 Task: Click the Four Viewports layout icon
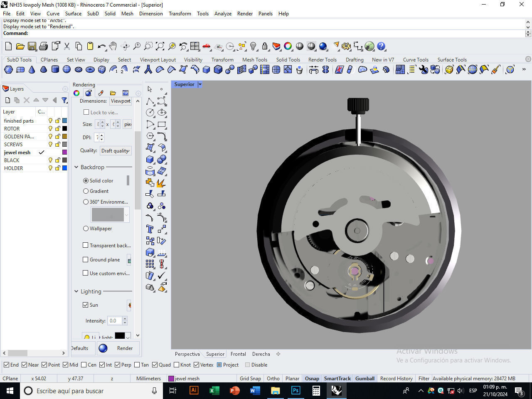pyautogui.click(x=195, y=46)
